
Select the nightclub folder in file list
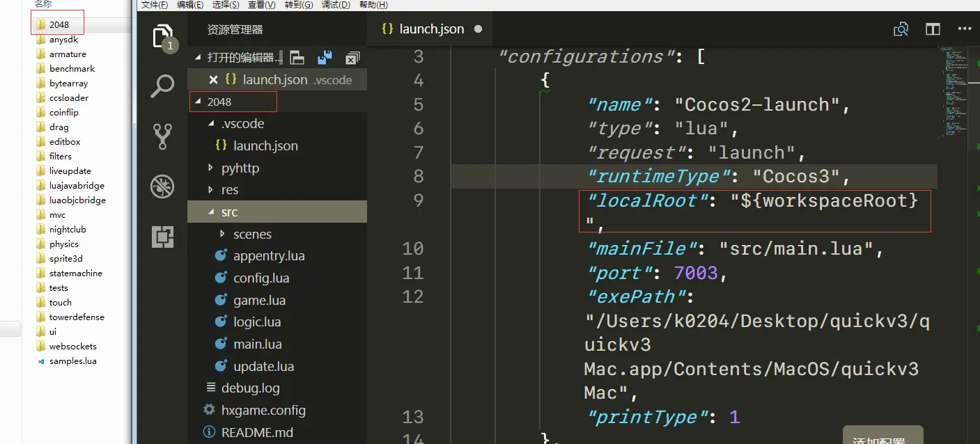point(68,230)
